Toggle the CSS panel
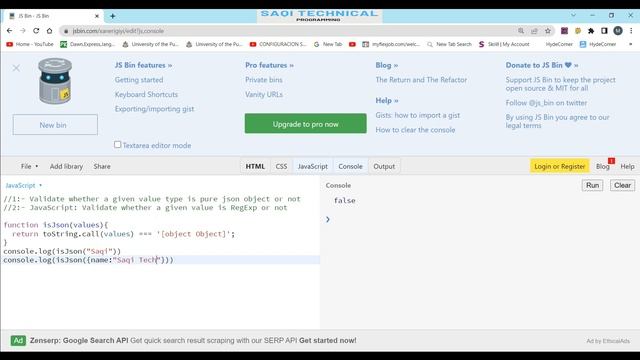This screenshot has height=360, width=640. pos(281,166)
